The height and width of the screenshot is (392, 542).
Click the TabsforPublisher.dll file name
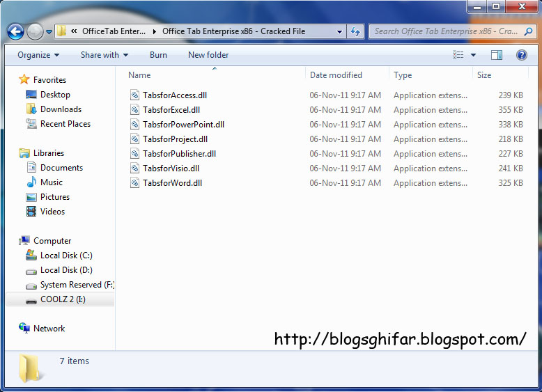(180, 154)
